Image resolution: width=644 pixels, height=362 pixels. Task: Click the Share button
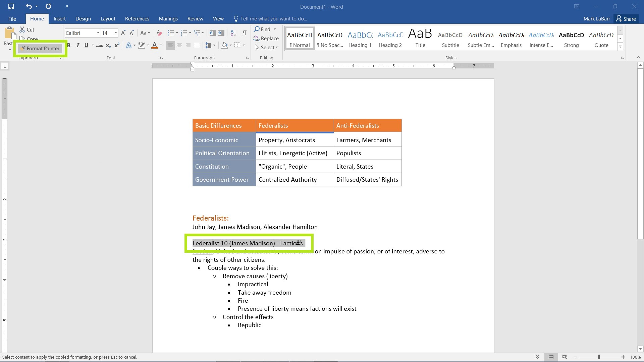(x=626, y=18)
